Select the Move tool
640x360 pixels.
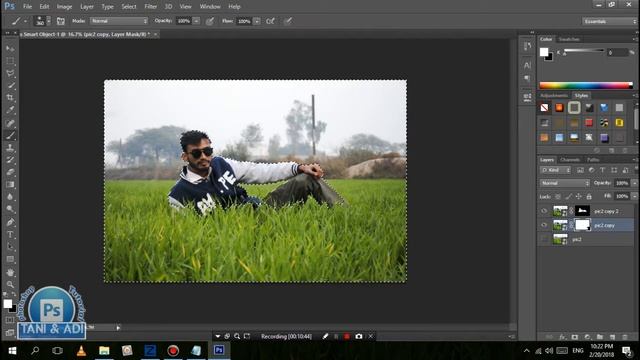10,49
